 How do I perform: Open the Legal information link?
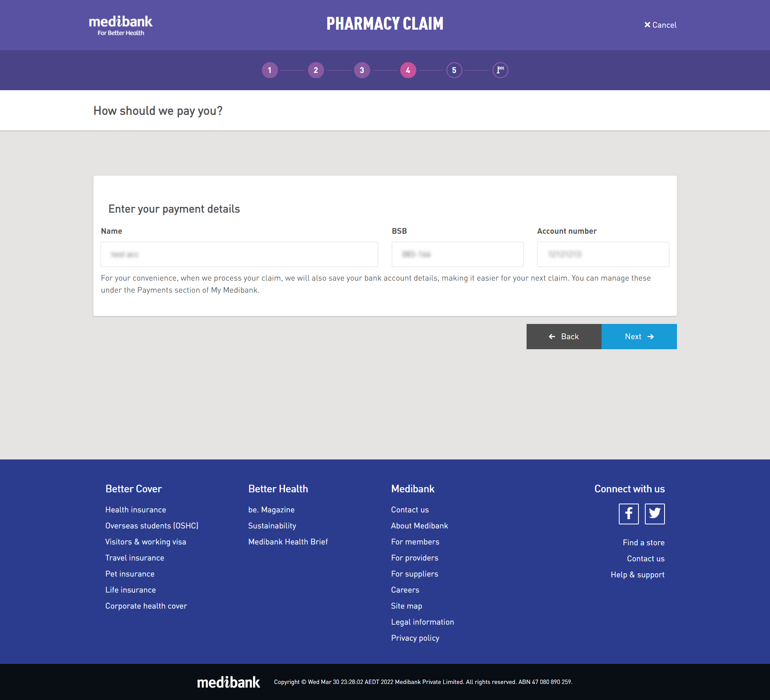422,622
